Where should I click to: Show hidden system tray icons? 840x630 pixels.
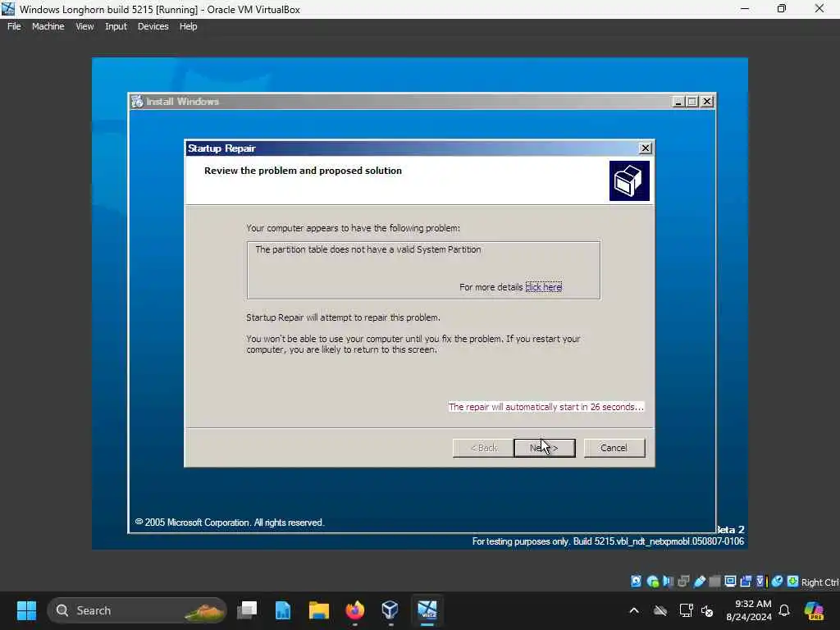click(x=634, y=610)
